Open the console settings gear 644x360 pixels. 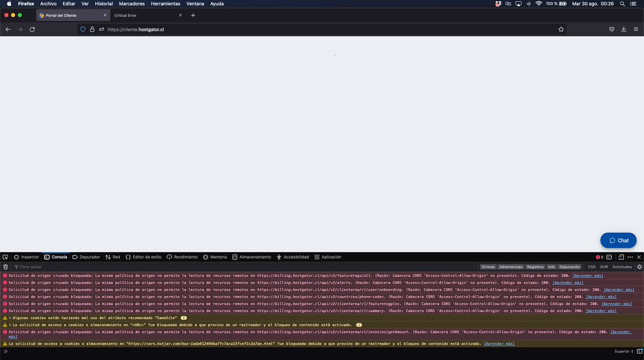pyautogui.click(x=639, y=267)
